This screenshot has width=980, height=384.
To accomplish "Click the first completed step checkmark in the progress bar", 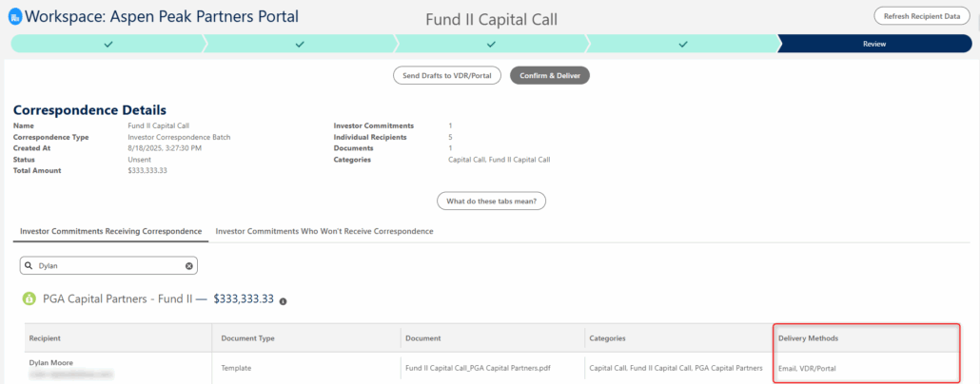I will pos(108,44).
